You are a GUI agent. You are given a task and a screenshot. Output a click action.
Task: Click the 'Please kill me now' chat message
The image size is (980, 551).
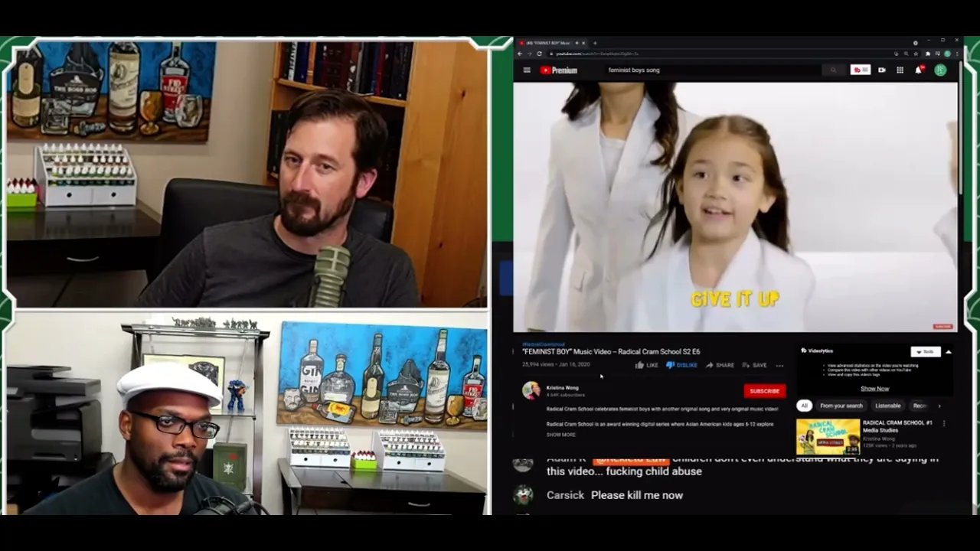pos(637,495)
